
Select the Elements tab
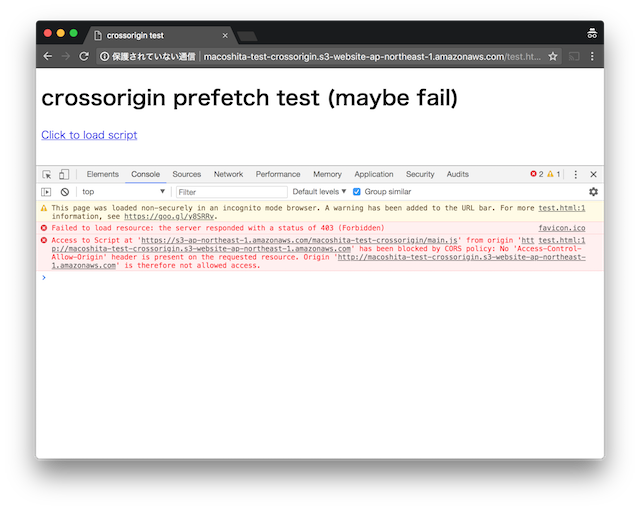[x=102, y=174]
